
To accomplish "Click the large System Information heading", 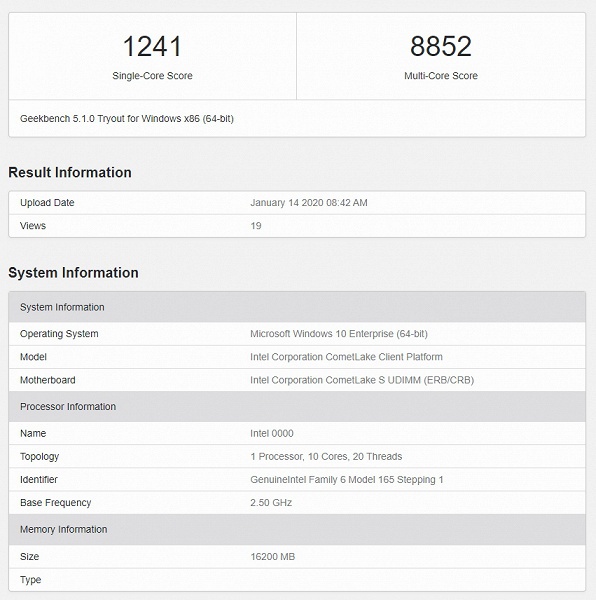I will coord(73,272).
